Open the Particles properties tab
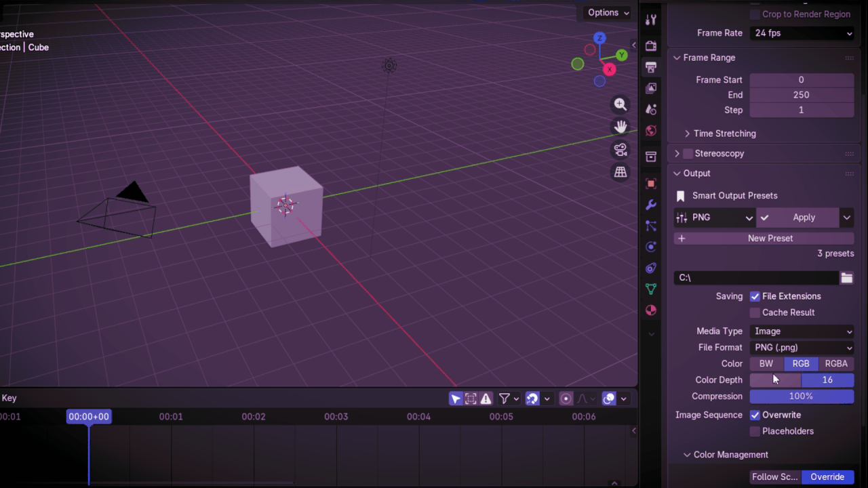Screen dimensions: 868x488 650,226
